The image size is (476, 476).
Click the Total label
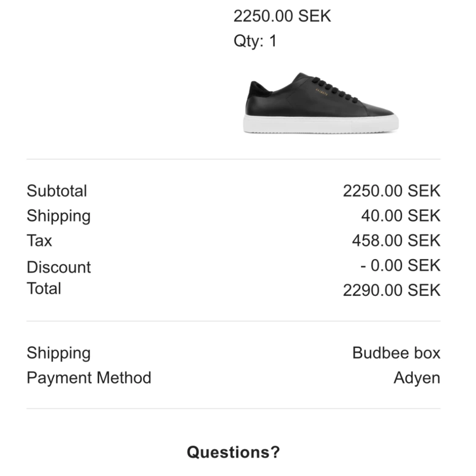click(x=44, y=289)
